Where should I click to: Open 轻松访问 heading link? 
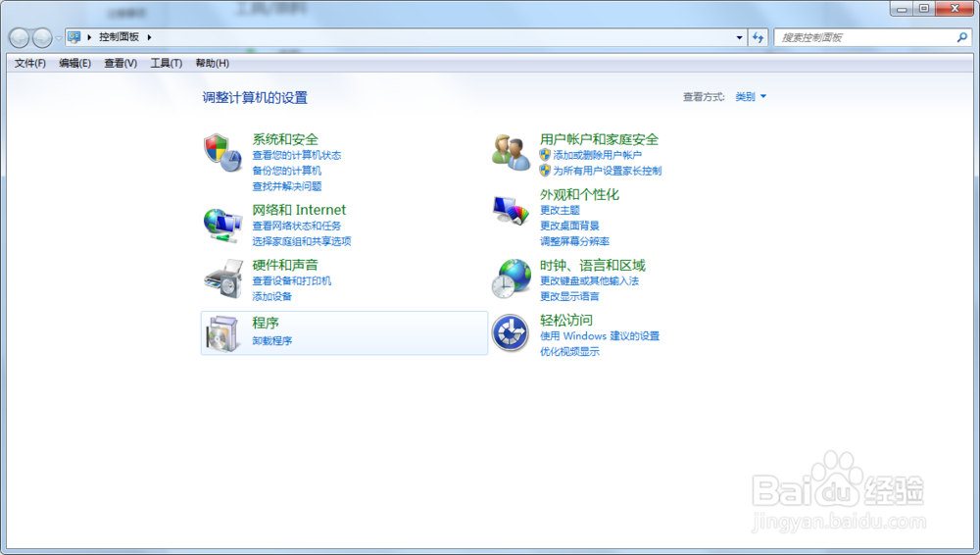(x=566, y=320)
